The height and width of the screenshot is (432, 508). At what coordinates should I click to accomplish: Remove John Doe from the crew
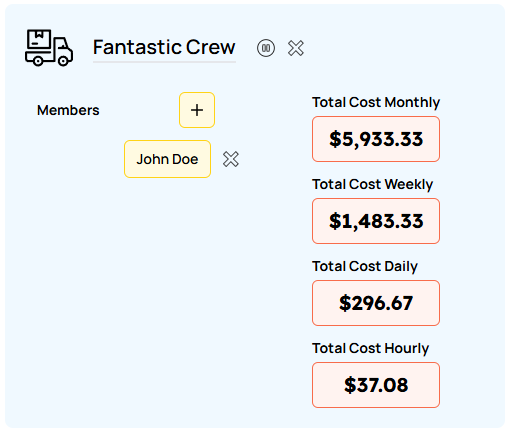click(x=231, y=159)
